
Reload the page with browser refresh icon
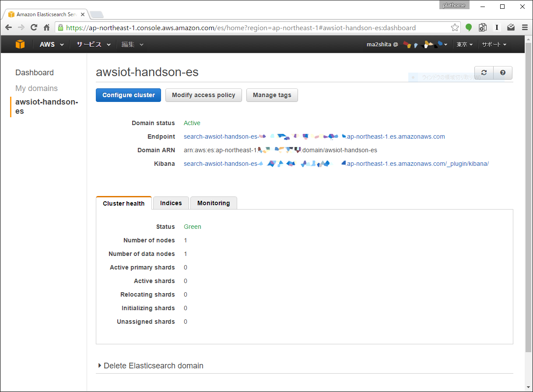(x=34, y=28)
